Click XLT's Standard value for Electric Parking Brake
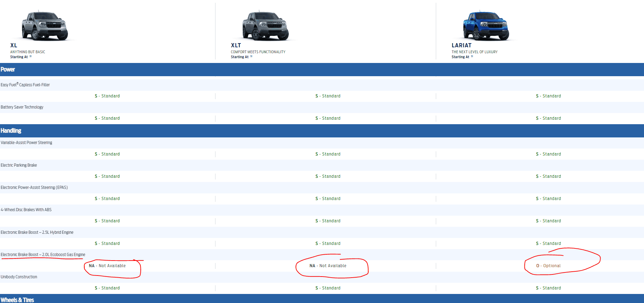The image size is (644, 303). pyautogui.click(x=328, y=176)
